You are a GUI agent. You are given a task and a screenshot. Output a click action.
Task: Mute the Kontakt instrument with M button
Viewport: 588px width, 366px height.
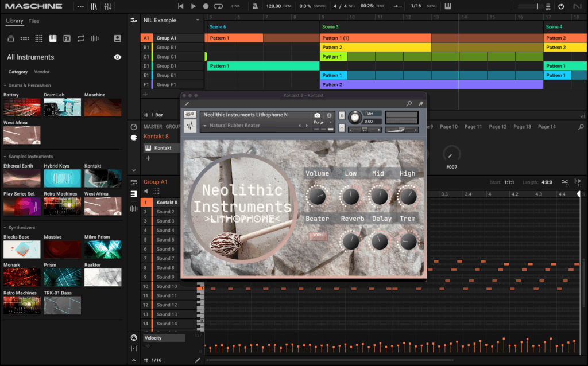[342, 129]
